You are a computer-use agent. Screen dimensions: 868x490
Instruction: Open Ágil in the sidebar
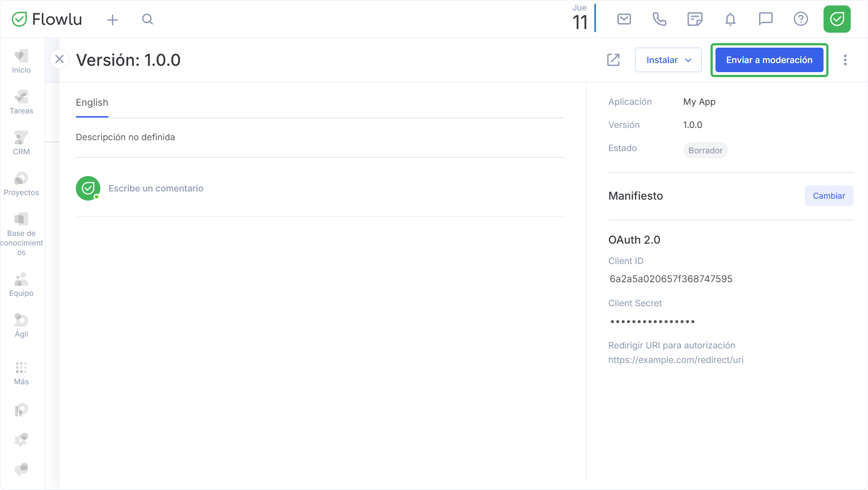(x=21, y=325)
